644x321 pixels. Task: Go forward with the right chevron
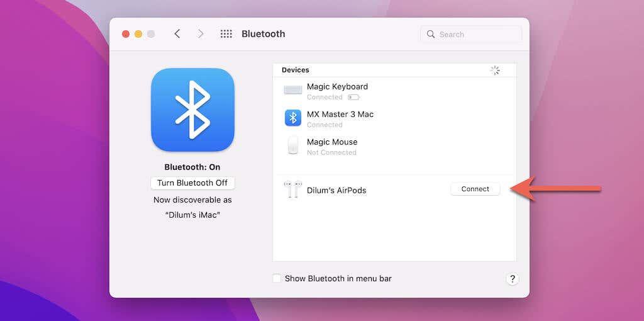coord(201,34)
